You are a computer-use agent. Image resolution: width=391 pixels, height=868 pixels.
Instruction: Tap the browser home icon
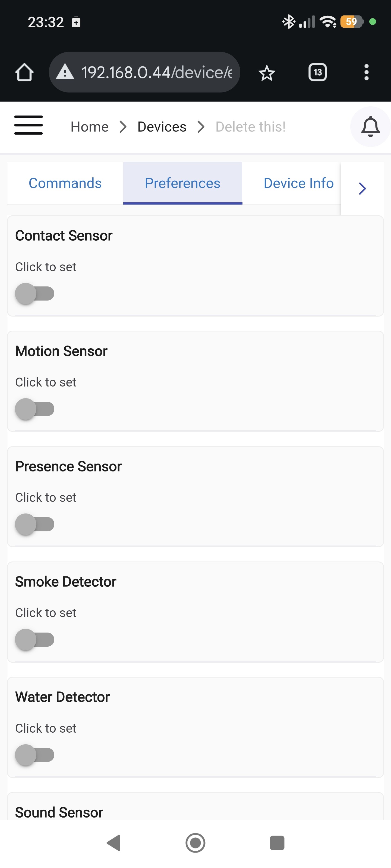pos(24,72)
